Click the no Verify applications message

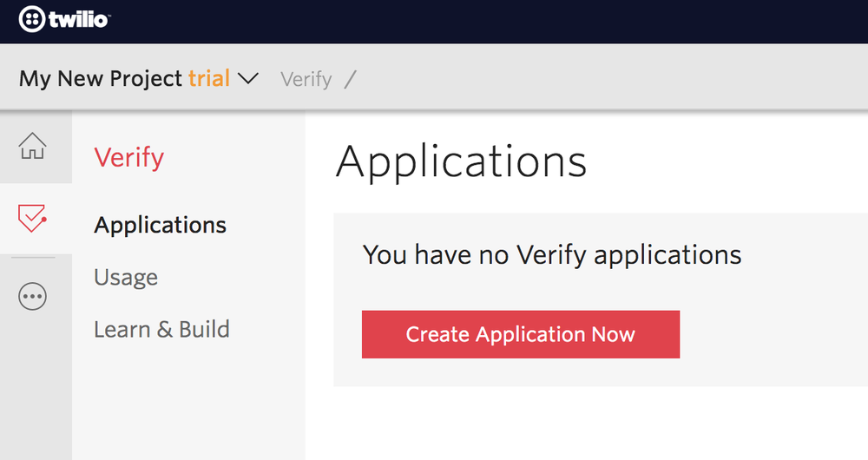click(552, 255)
